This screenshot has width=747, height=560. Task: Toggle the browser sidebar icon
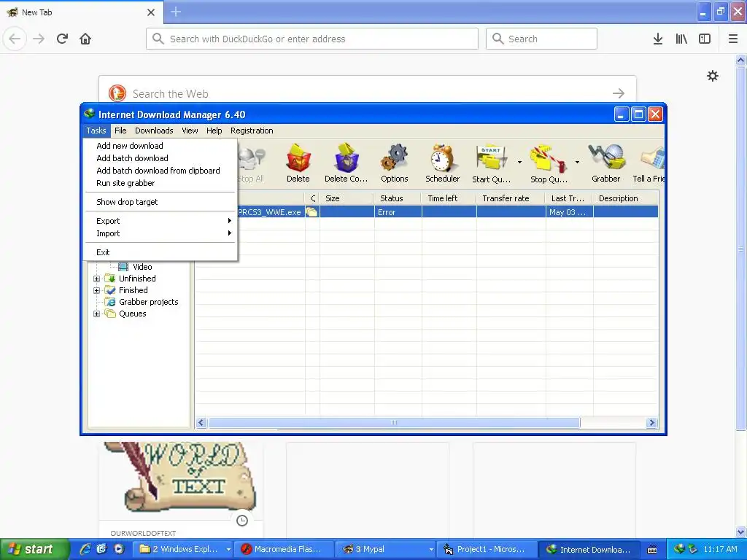pyautogui.click(x=705, y=39)
